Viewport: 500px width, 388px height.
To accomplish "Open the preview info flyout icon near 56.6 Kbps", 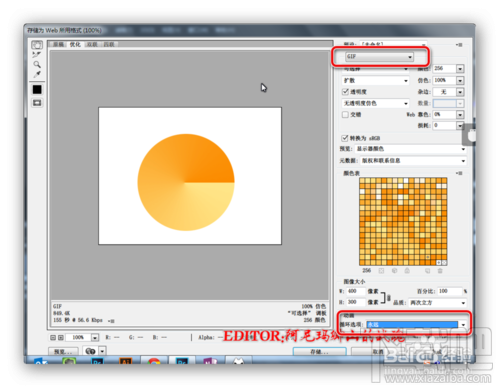I will (111, 321).
